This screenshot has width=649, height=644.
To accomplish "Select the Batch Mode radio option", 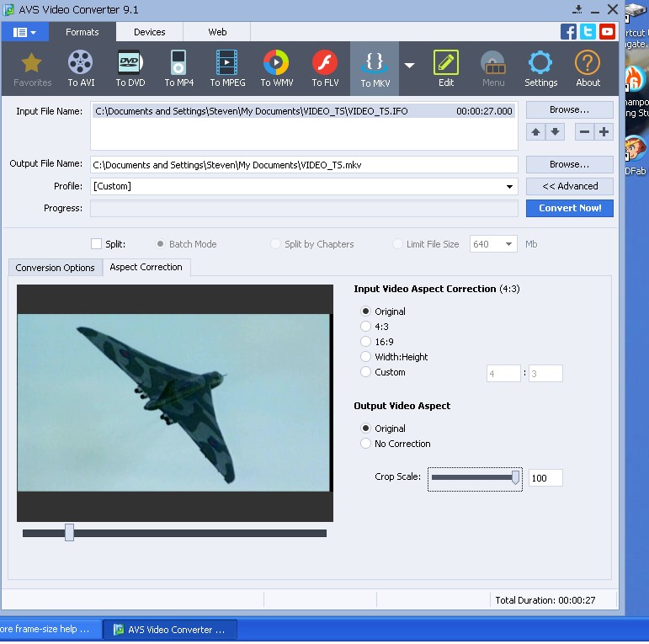I will point(160,244).
